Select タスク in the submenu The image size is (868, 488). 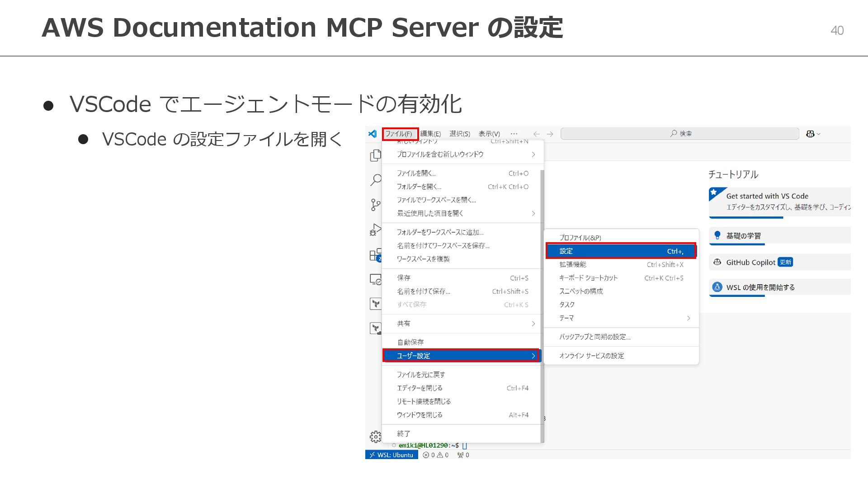[x=621, y=305]
